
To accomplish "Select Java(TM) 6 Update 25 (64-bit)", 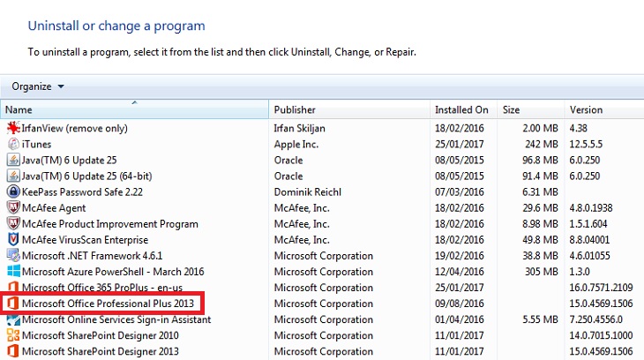I will (x=86, y=176).
